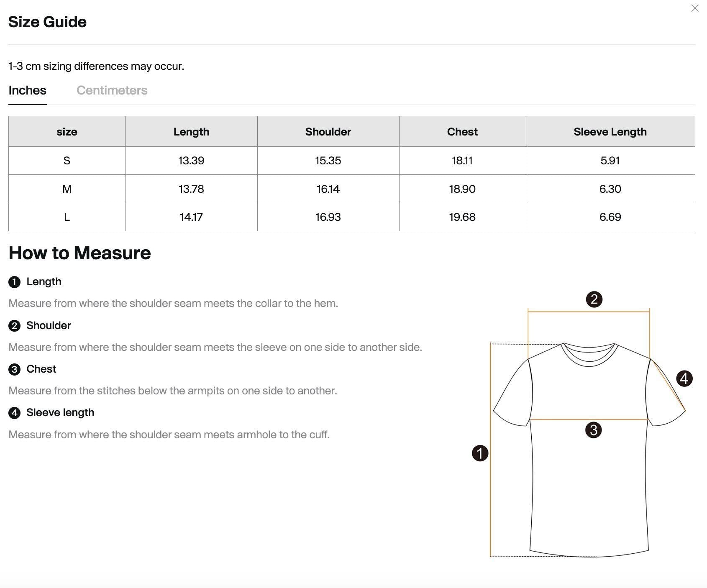
Task: Click the Length column header
Action: [x=191, y=132]
